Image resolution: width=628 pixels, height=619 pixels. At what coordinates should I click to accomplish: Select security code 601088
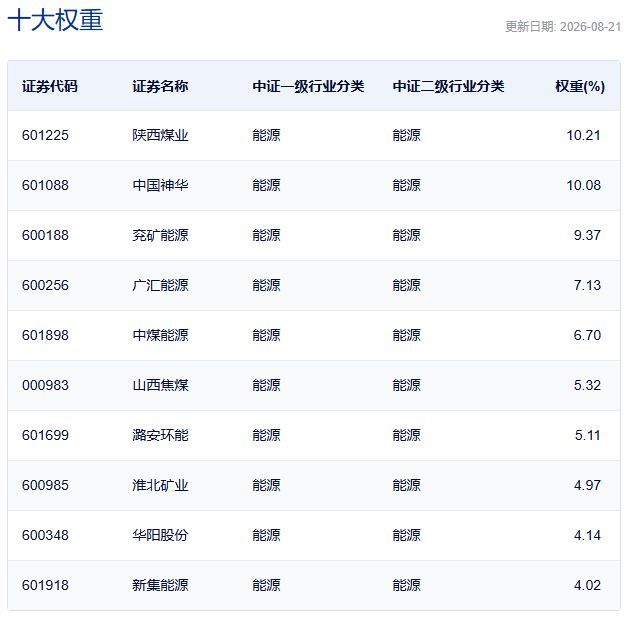tap(45, 185)
